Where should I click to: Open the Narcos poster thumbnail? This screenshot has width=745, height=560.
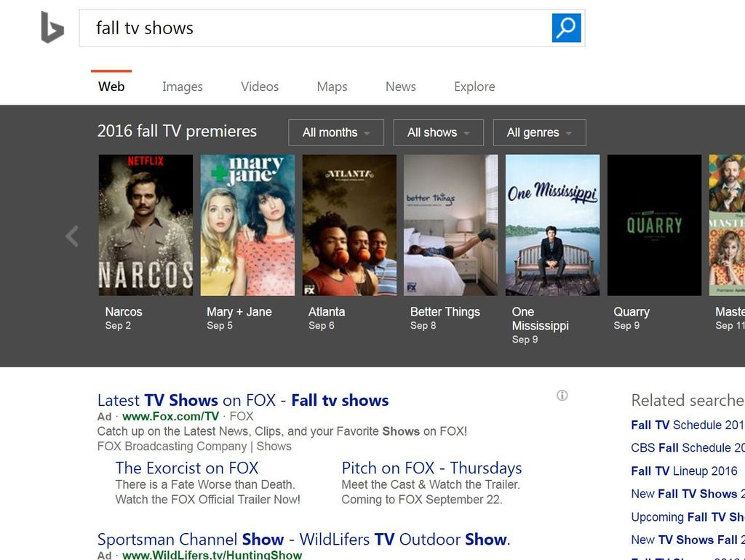145,224
